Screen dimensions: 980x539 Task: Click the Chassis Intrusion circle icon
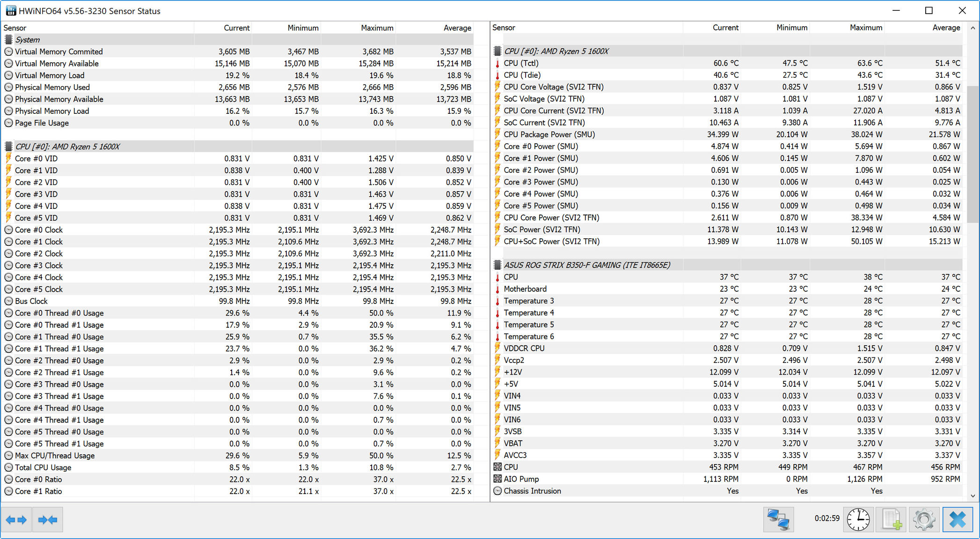point(497,491)
